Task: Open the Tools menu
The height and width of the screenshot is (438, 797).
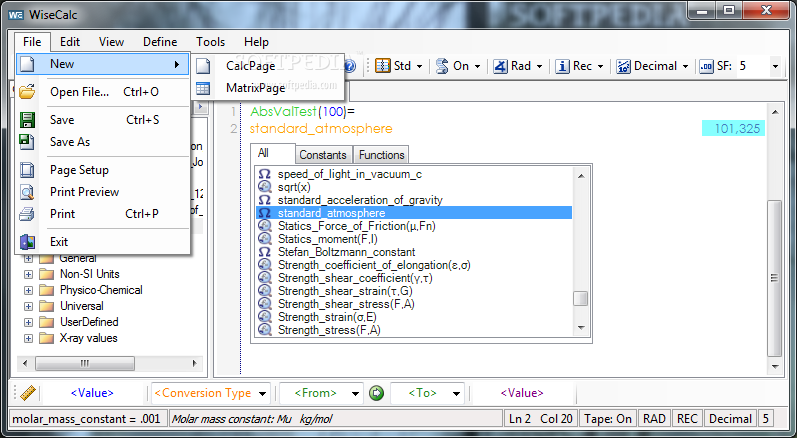Action: tap(210, 42)
